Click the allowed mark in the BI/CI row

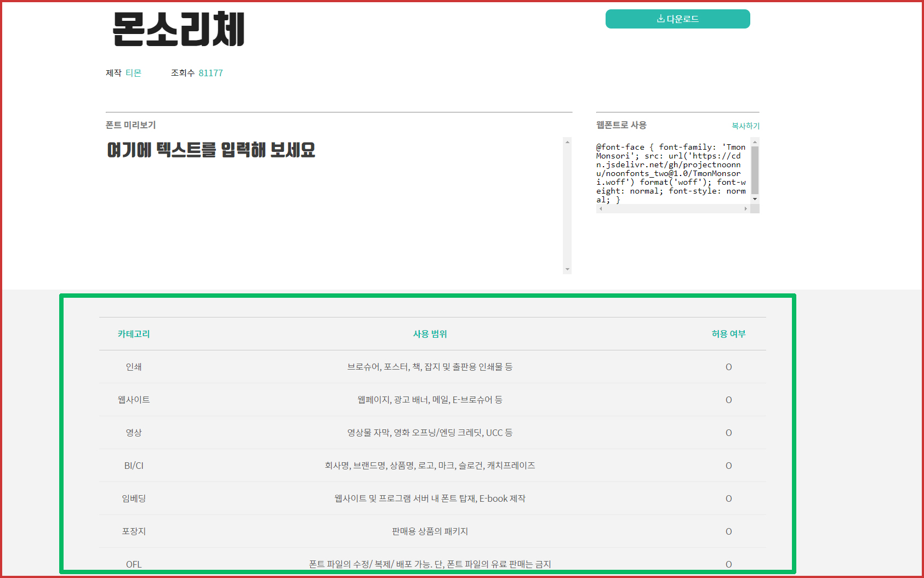(x=728, y=466)
